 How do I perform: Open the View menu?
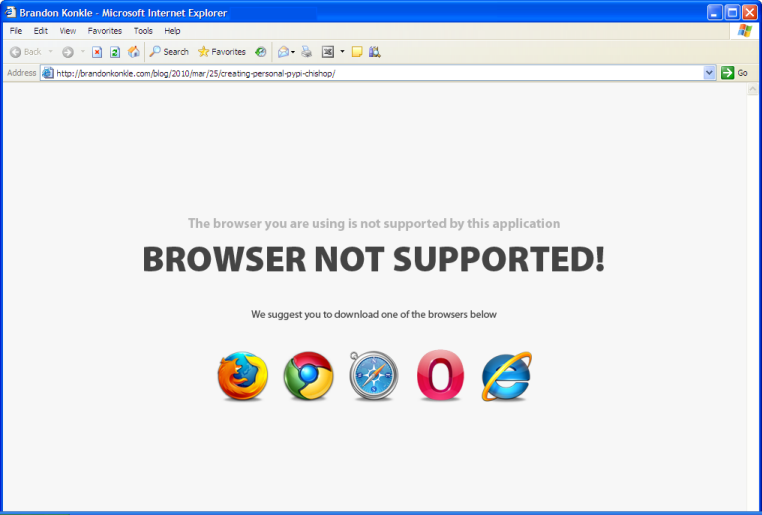coord(68,31)
